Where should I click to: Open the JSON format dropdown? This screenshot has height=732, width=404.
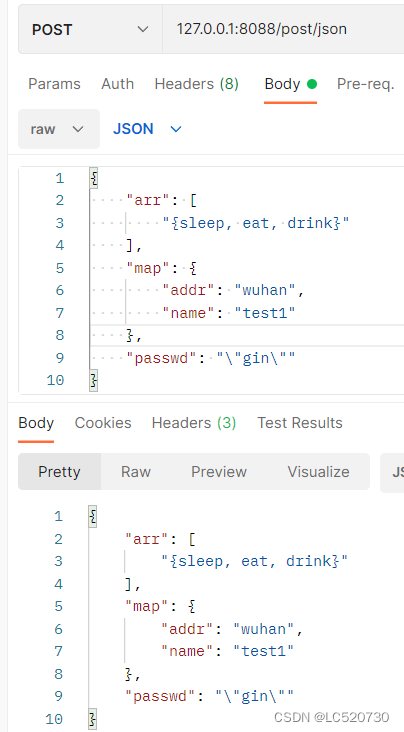click(147, 129)
